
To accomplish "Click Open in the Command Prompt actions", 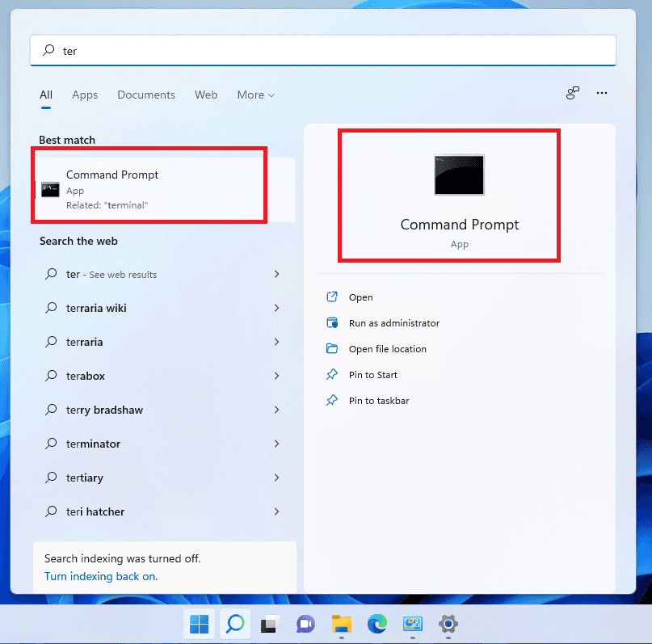I will click(x=360, y=297).
